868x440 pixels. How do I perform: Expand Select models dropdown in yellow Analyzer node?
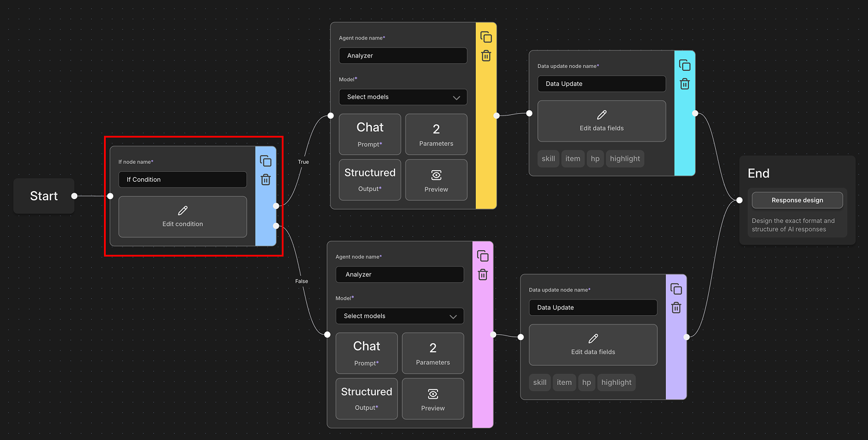403,97
